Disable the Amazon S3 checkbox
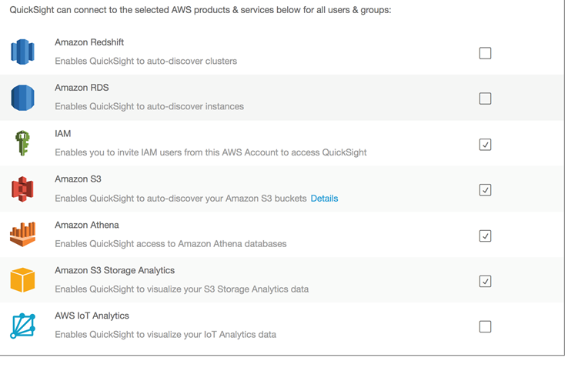The image size is (588, 381). click(x=485, y=189)
